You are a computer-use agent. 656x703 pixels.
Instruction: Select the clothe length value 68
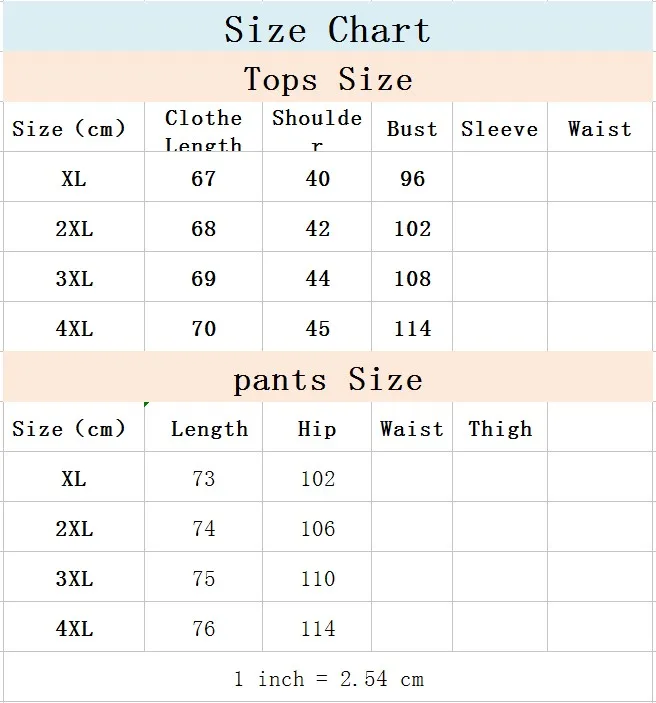coord(204,227)
